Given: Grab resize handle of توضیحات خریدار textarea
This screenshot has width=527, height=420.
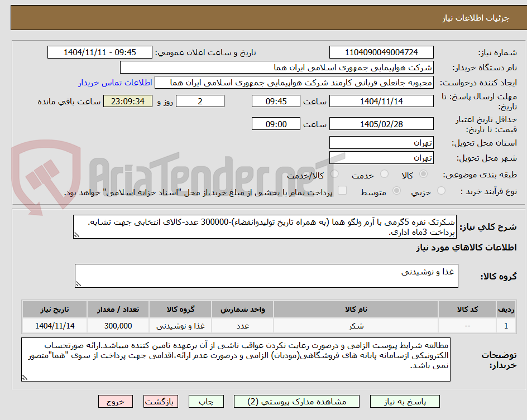Looking at the screenshot, I should 25,378.
